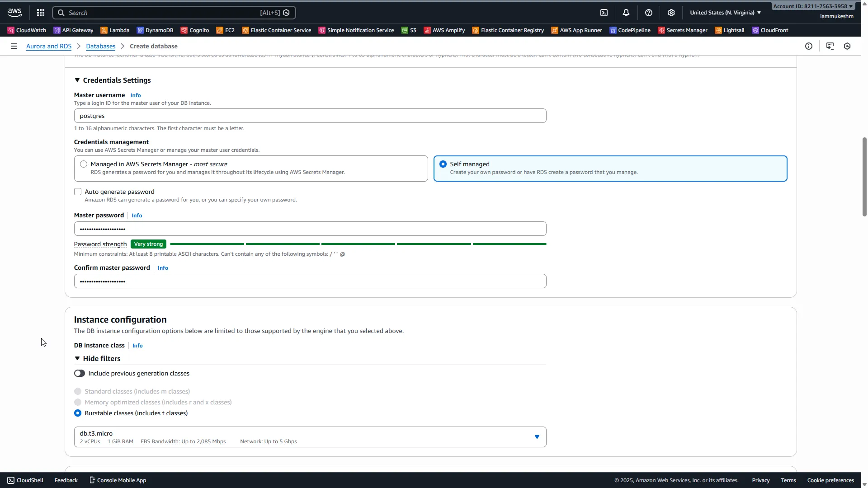Image resolution: width=868 pixels, height=488 pixels.
Task: Open the Lambda service shortcut
Action: tap(114, 30)
